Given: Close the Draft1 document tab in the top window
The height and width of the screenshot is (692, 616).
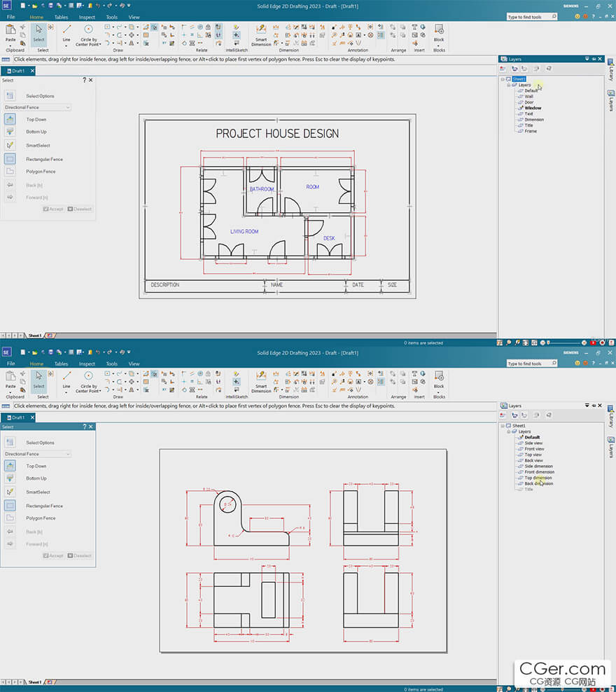Looking at the screenshot, I should pyautogui.click(x=32, y=71).
